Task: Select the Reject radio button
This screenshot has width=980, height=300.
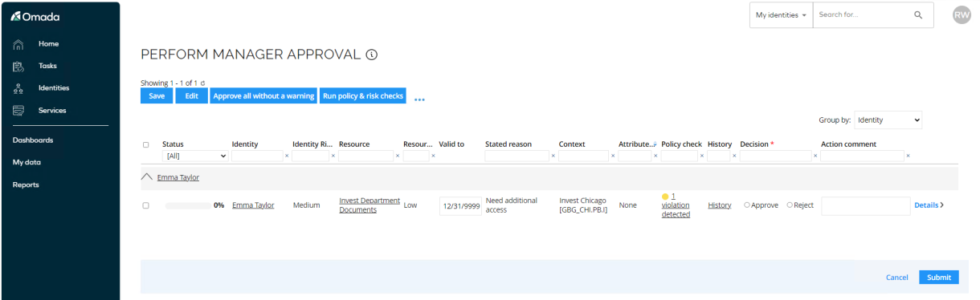Action: [790, 205]
